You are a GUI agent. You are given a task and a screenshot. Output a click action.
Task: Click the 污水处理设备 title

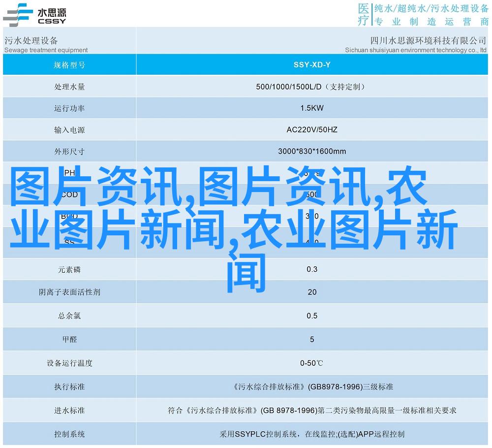coord(31,40)
